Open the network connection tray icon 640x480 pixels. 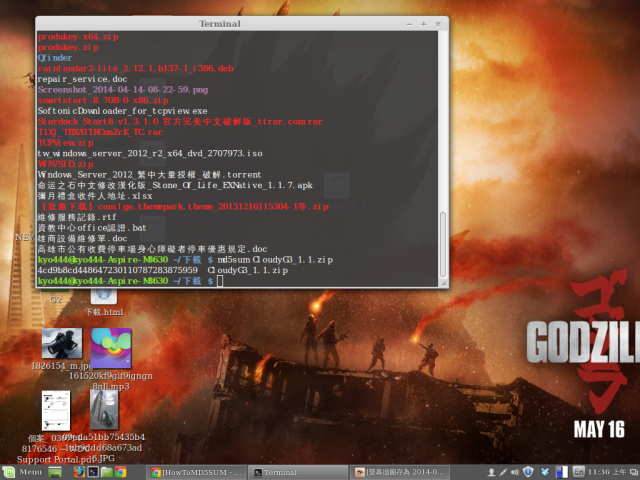(x=504, y=472)
